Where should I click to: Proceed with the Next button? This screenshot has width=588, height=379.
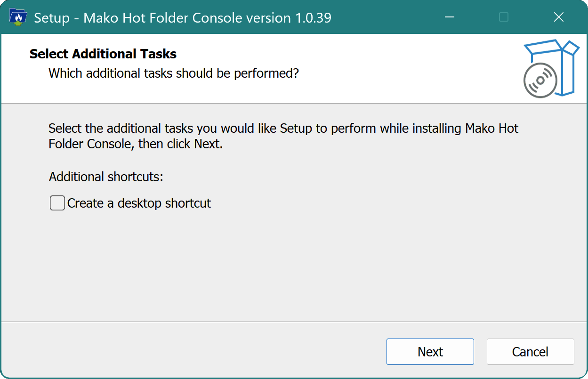pos(430,352)
